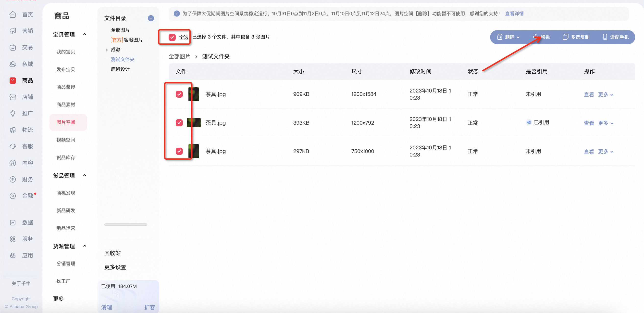Viewport: 644px width, 313px height.
Task: Open 商品装修 menu item
Action: pyautogui.click(x=66, y=87)
